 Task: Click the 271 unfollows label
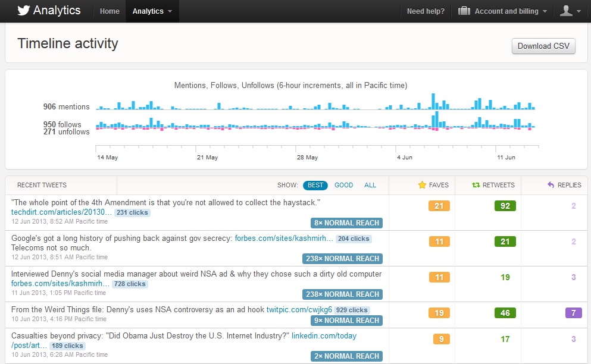pyautogui.click(x=66, y=132)
